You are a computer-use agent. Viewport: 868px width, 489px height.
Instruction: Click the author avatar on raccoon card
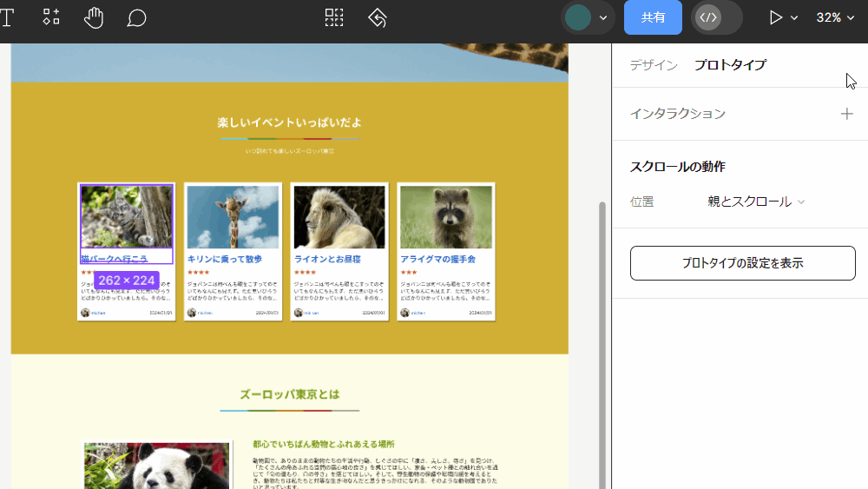[x=404, y=313]
